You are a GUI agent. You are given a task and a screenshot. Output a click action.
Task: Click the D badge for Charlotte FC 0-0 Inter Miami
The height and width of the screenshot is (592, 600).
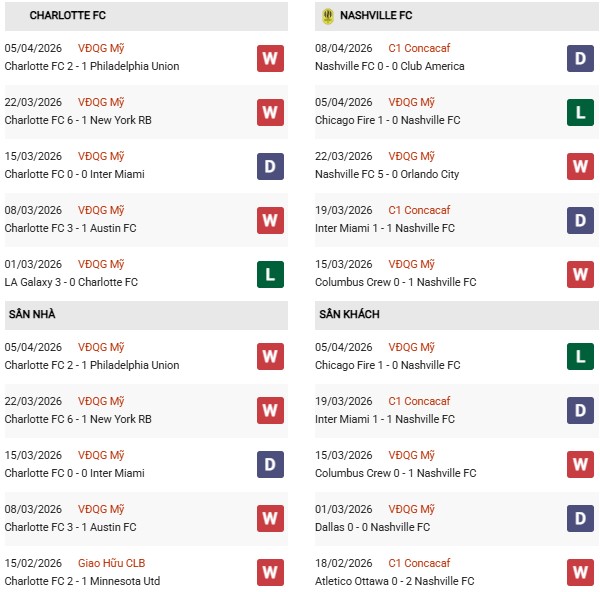[270, 166]
